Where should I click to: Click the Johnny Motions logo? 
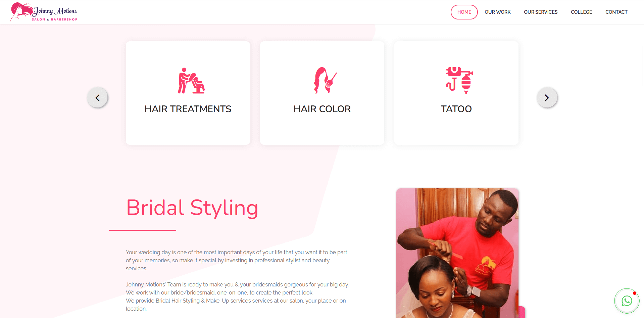pos(44,12)
